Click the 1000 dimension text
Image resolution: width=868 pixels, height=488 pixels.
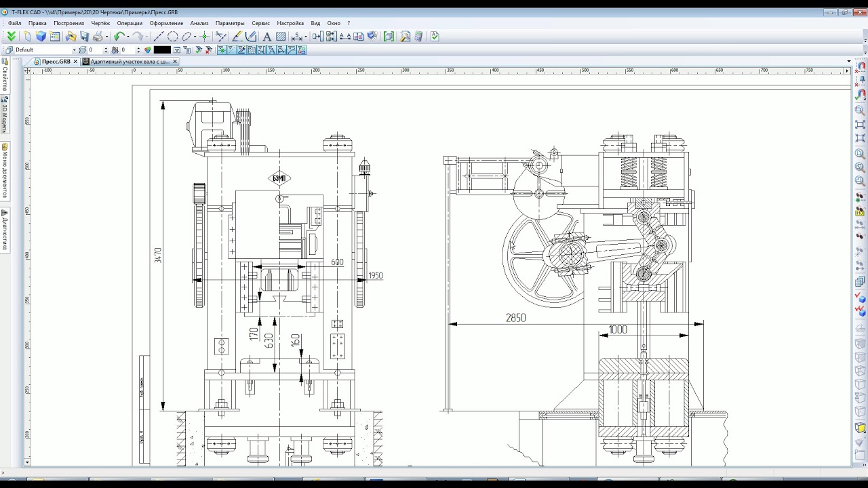[618, 329]
